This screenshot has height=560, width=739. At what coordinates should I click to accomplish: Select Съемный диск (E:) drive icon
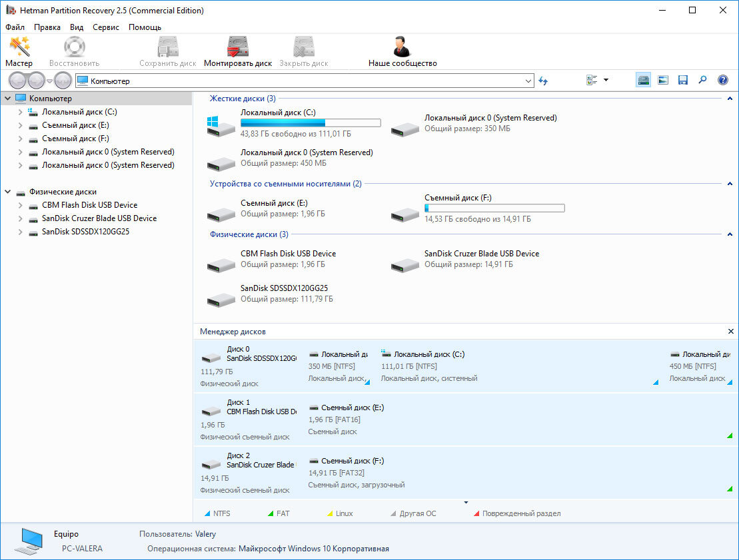[221, 214]
